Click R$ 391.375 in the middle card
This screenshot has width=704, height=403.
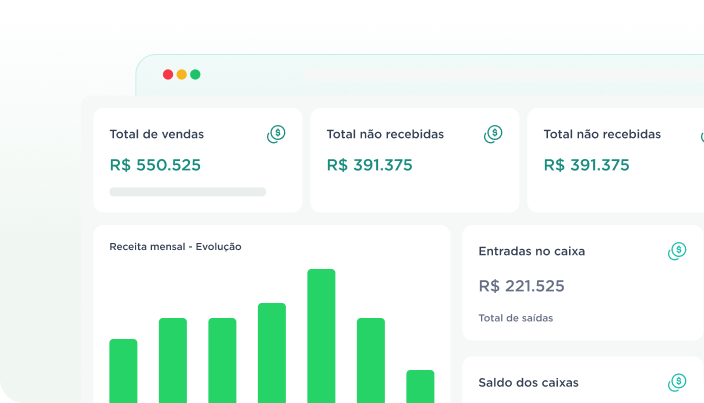click(x=369, y=165)
